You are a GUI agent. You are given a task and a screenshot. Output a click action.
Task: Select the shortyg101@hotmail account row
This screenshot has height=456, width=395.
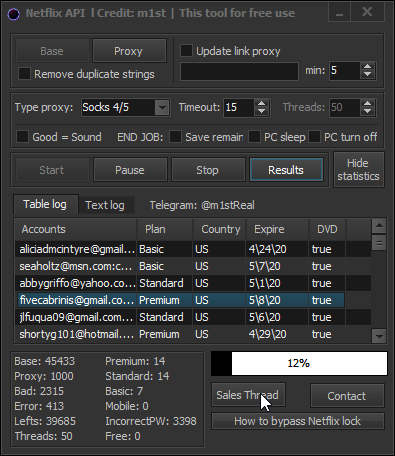point(193,334)
